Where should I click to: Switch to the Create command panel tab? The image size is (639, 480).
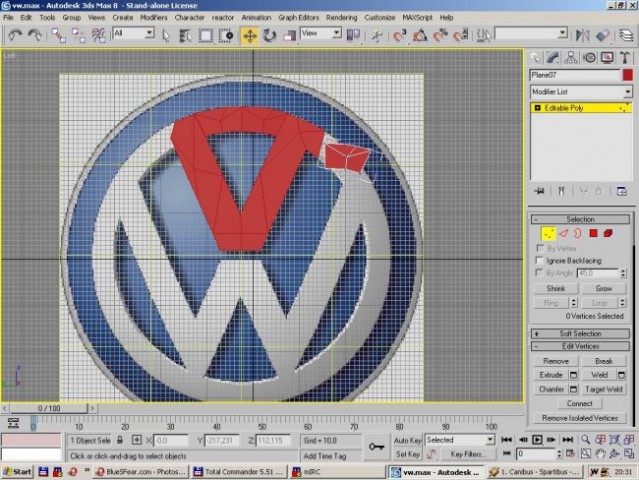pos(535,58)
